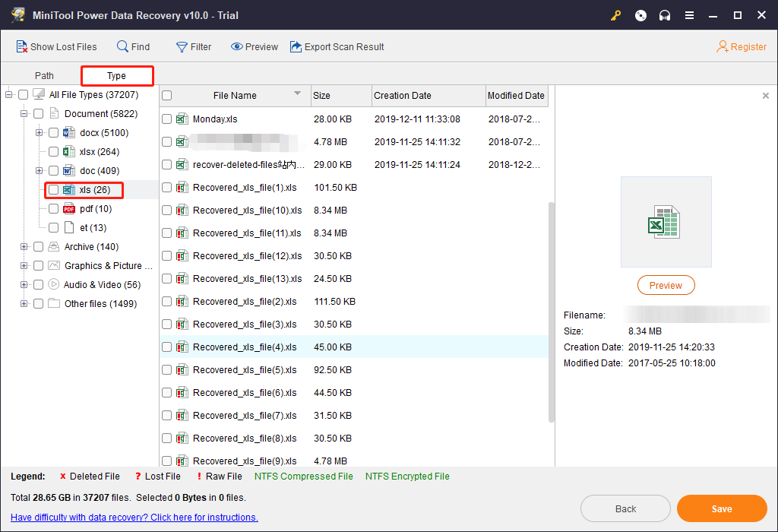
Task: Collapse the All File Types tree node
Action: (8, 94)
